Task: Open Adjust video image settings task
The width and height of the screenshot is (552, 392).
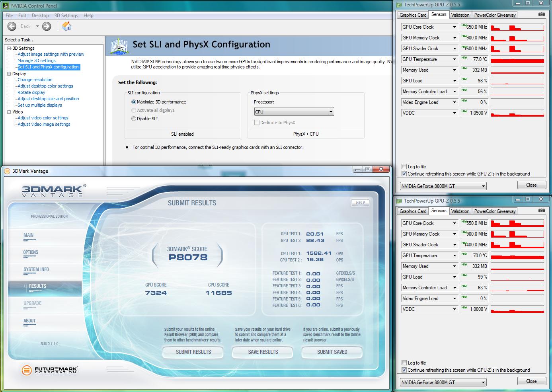Action: coord(44,124)
